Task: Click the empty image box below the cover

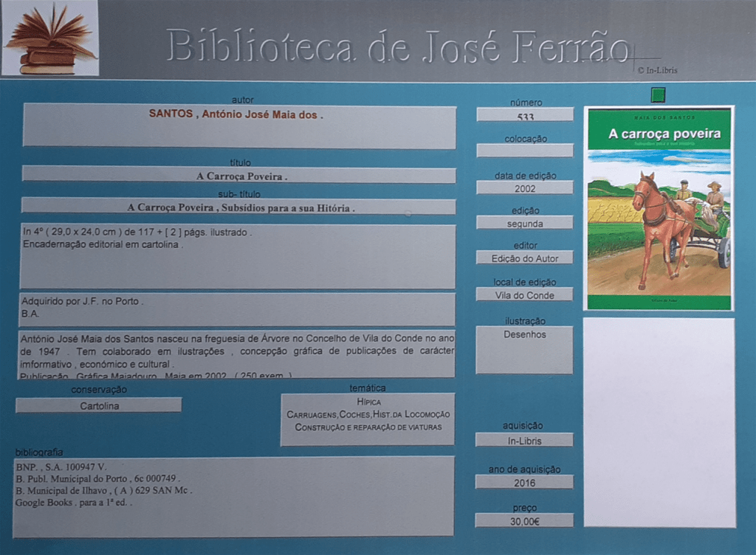Action: tap(659, 422)
